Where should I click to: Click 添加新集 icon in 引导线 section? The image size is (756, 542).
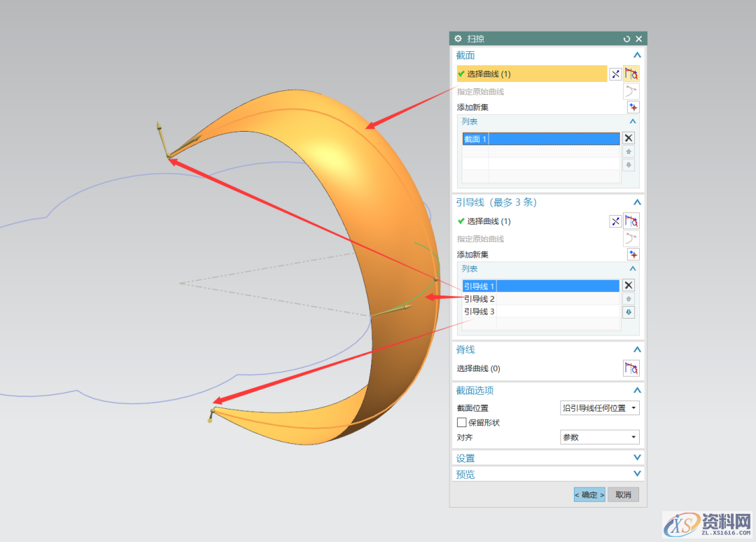(633, 254)
